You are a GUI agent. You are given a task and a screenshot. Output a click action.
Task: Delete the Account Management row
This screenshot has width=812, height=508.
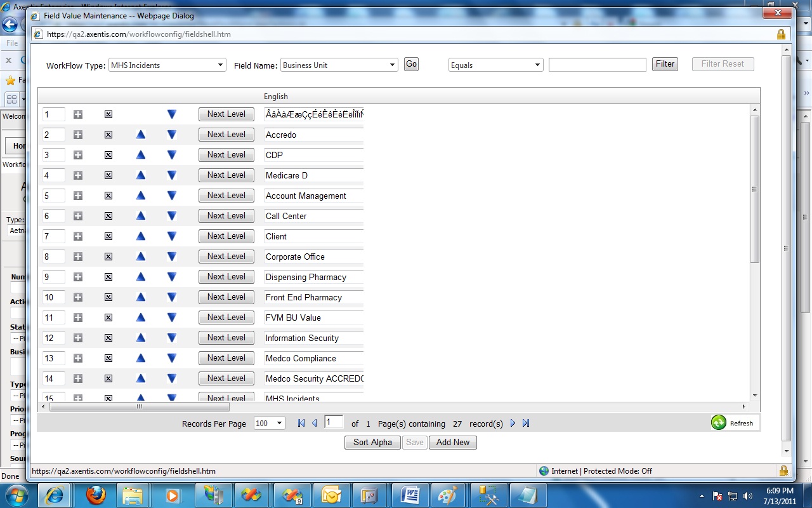[108, 196]
